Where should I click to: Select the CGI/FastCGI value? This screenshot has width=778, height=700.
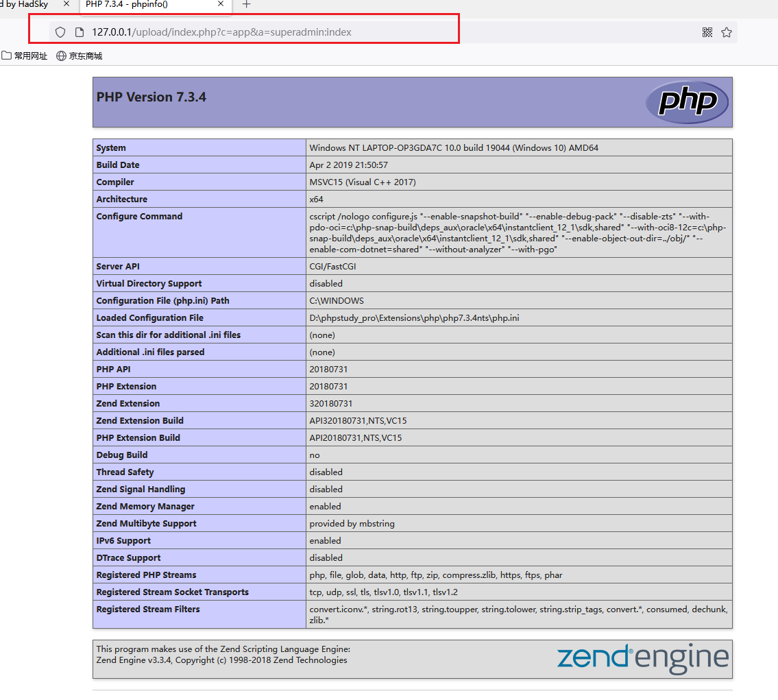pos(333,267)
